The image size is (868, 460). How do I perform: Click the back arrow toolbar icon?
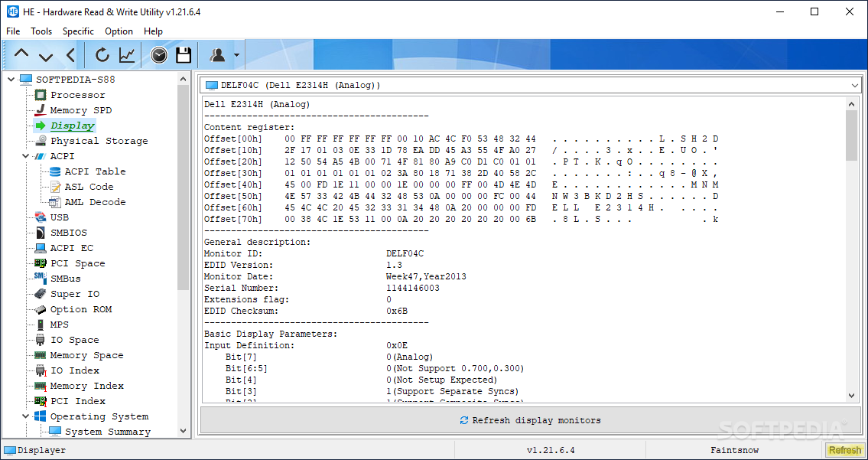pyautogui.click(x=70, y=55)
